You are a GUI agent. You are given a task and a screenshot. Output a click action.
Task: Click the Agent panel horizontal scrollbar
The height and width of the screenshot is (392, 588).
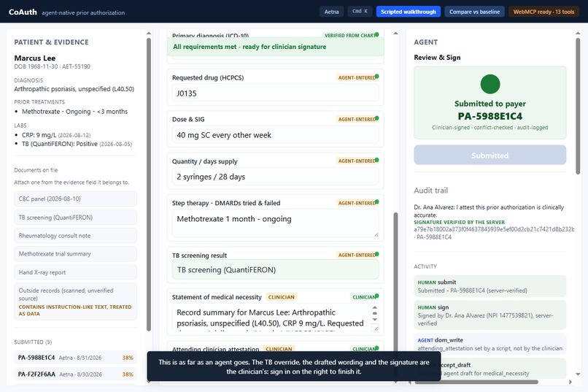point(476,382)
